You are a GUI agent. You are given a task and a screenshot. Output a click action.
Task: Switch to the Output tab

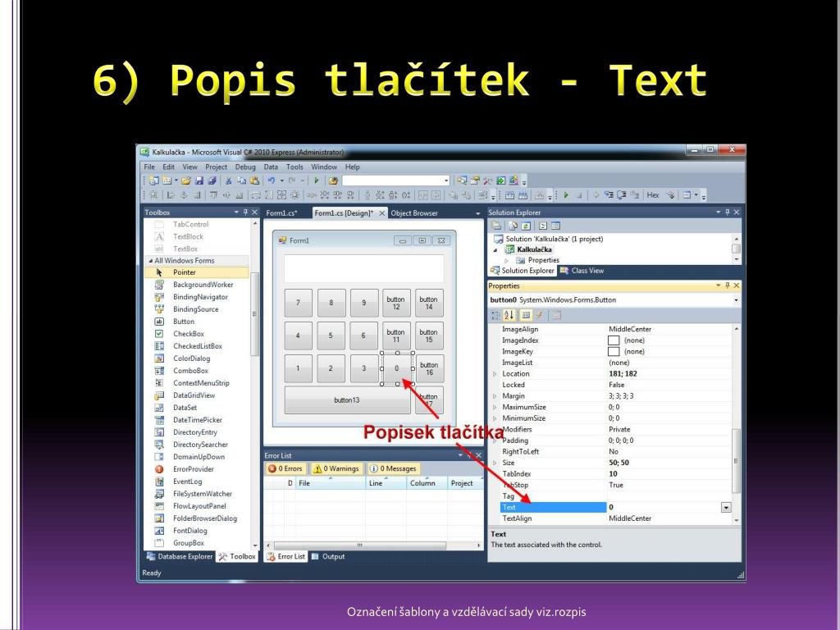[328, 557]
